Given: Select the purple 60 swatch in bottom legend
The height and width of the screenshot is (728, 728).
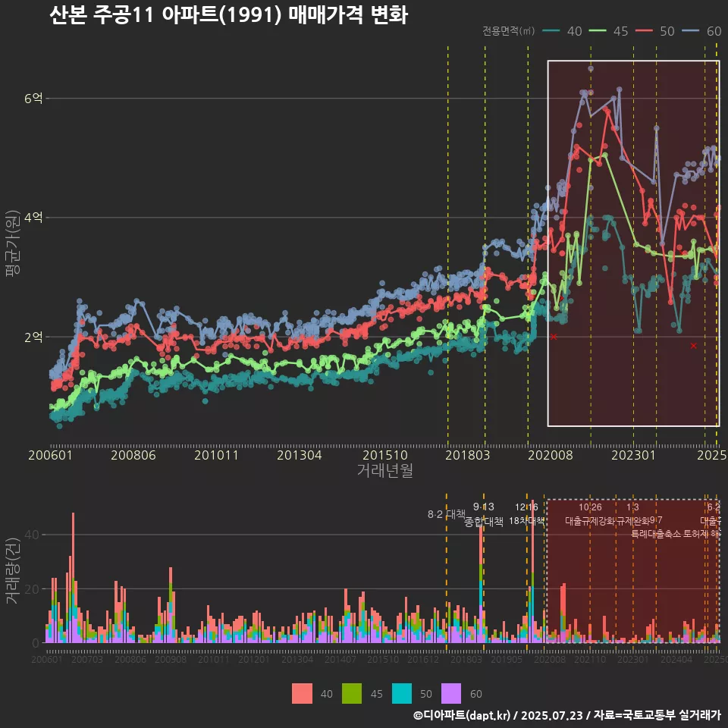Looking at the screenshot, I should (451, 694).
